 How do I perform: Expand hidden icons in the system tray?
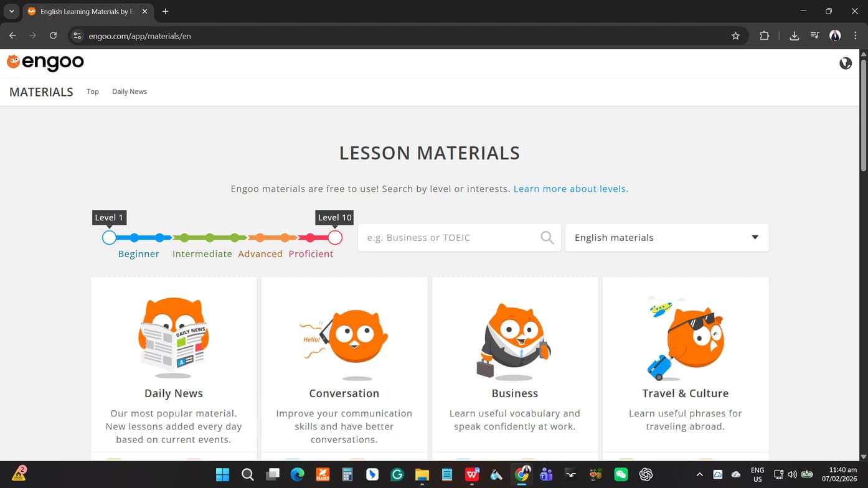(x=700, y=474)
